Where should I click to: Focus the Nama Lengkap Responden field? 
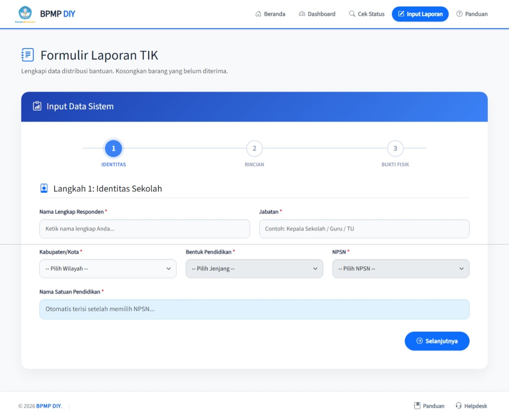[x=144, y=229]
